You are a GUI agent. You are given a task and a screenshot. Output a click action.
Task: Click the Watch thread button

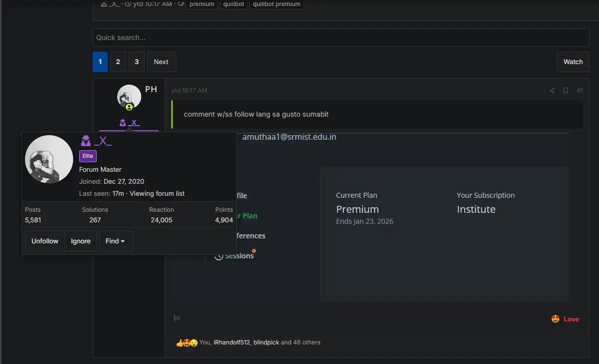pyautogui.click(x=573, y=62)
